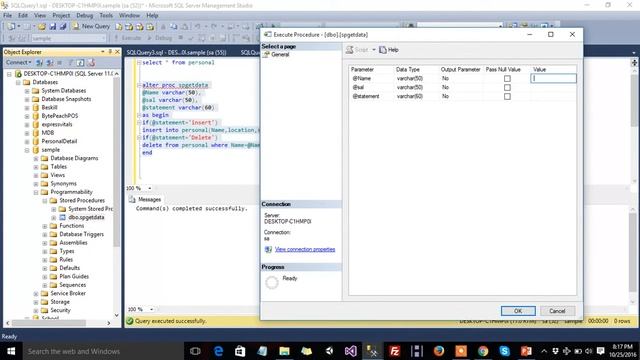The height and width of the screenshot is (360, 640).
Task: Check Pass Null Value for @Name
Action: [507, 78]
